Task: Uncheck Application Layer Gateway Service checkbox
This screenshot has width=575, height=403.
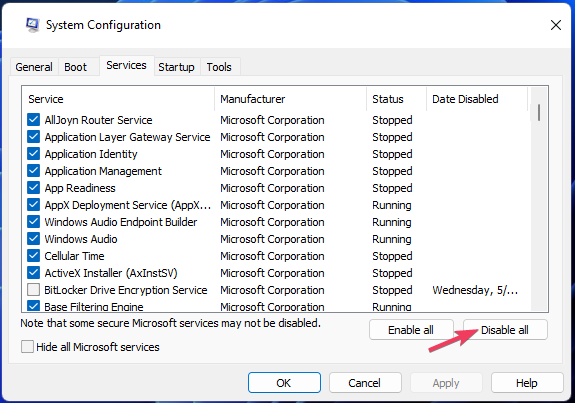Action: point(33,137)
